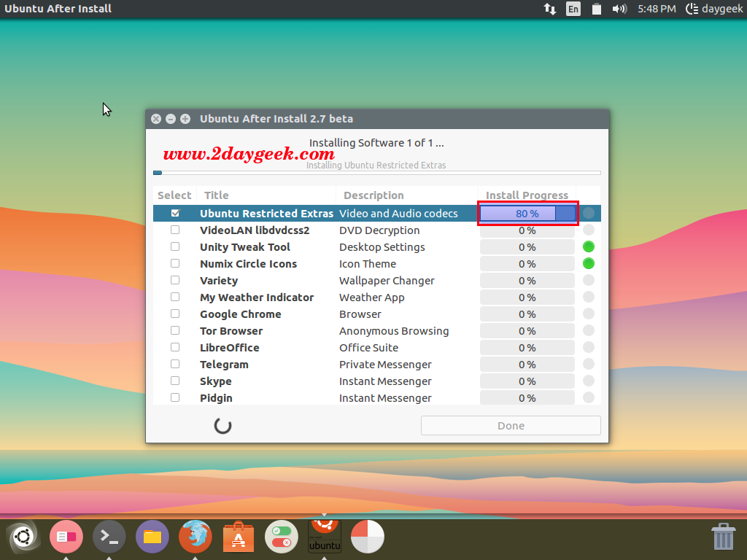747x560 pixels.
Task: Maximize the Ubuntu After Install window
Action: tap(185, 119)
